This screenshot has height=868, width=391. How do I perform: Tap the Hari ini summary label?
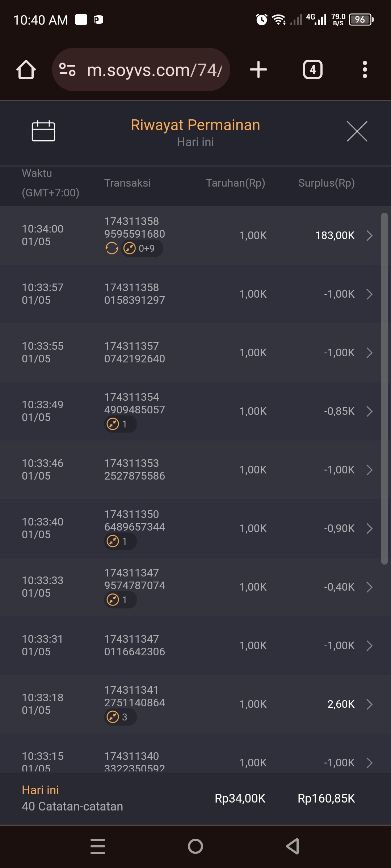[x=41, y=790]
